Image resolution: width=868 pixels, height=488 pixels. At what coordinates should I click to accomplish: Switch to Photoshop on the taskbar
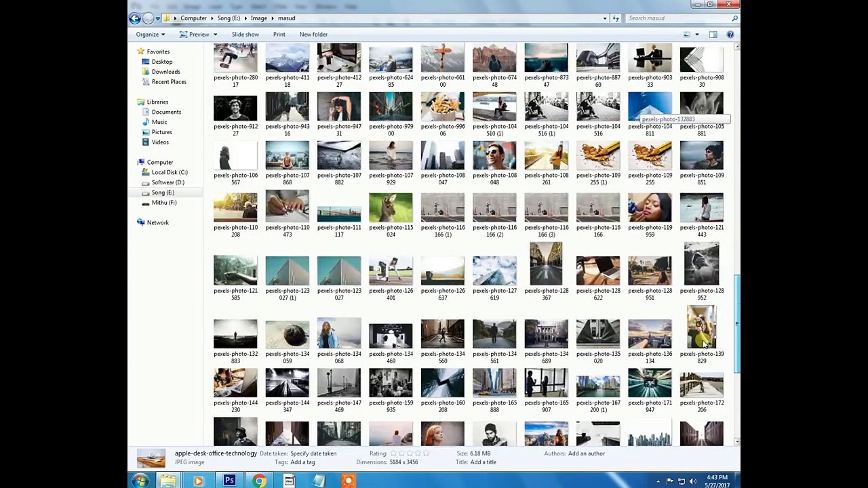(229, 481)
